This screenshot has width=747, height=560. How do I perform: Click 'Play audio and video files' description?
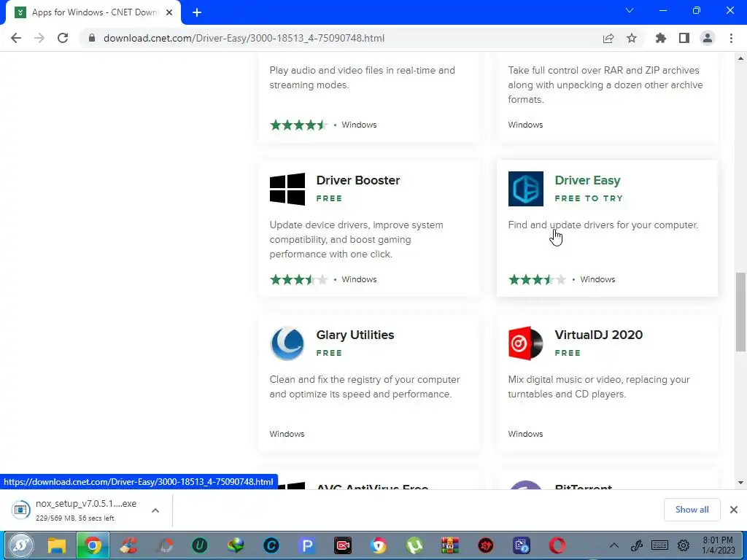[x=362, y=77]
